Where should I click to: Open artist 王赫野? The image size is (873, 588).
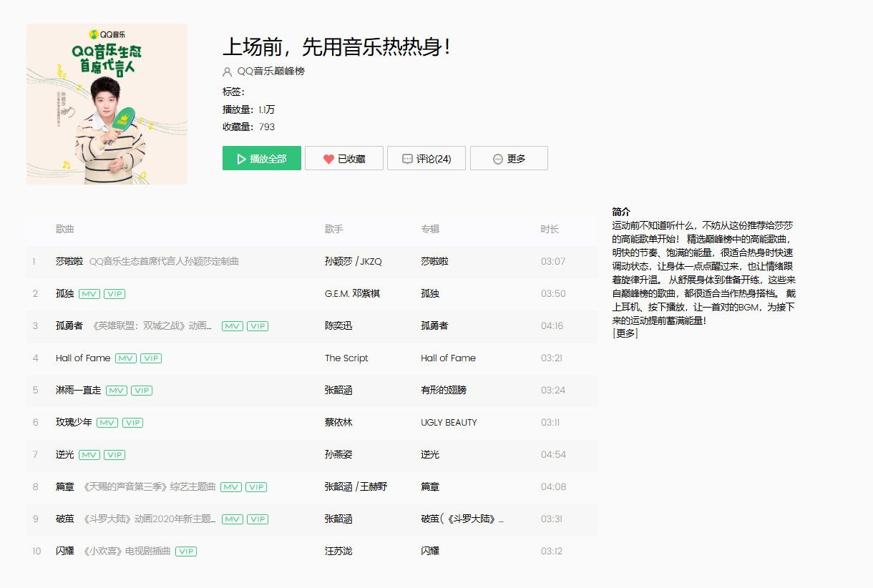coord(374,487)
